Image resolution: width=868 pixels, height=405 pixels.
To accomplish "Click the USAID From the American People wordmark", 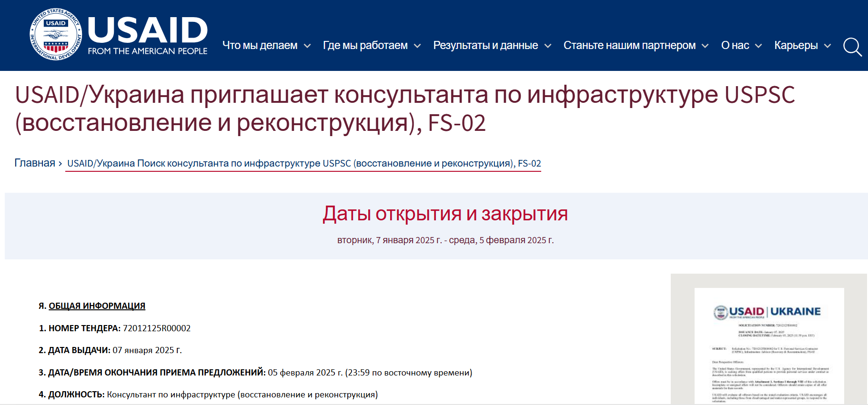I will pos(148,36).
